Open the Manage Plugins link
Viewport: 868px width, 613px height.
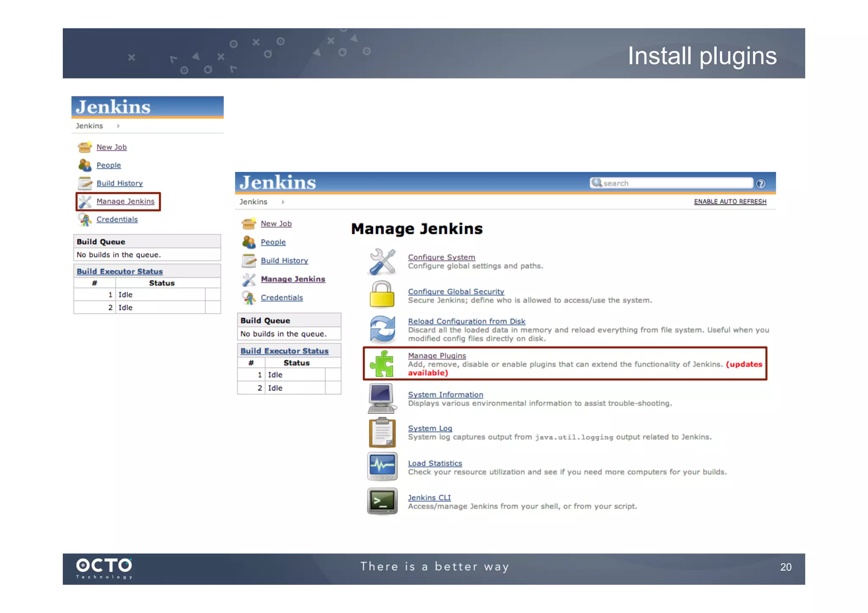tap(437, 356)
